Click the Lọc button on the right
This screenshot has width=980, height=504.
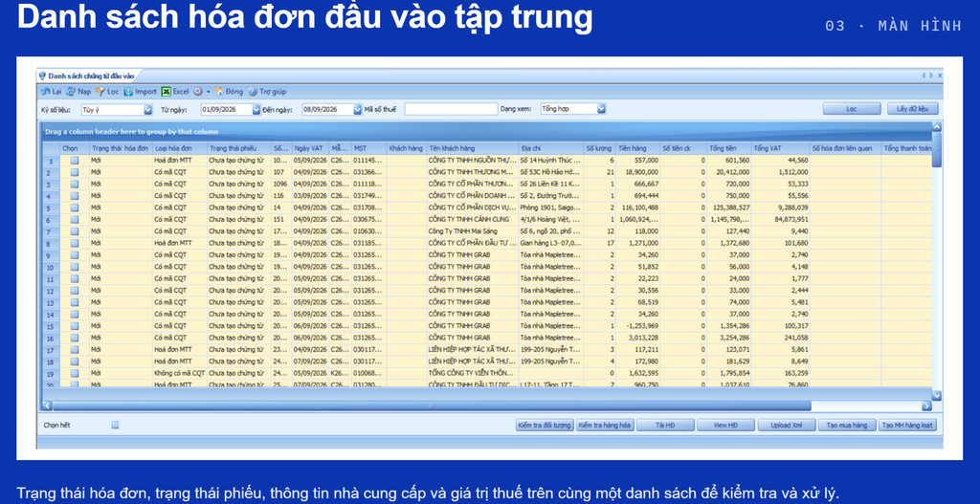click(851, 109)
